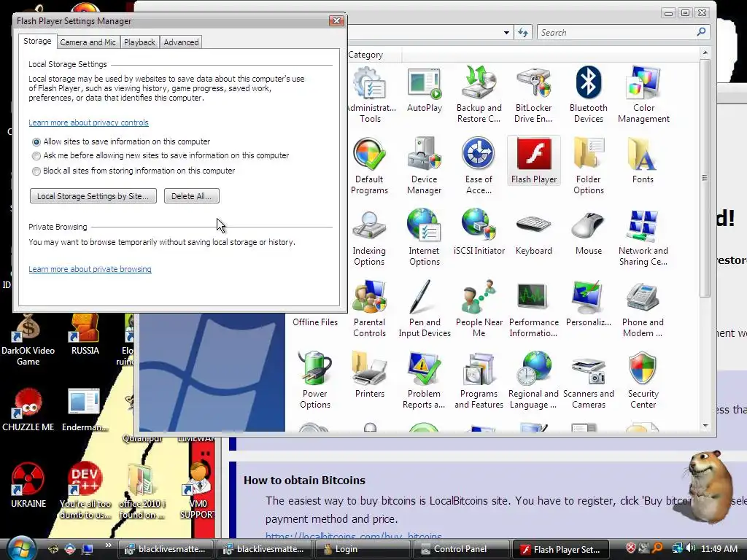Open UKRAINE desktop shortcut
Image resolution: width=747 pixels, height=560 pixels.
tap(28, 485)
